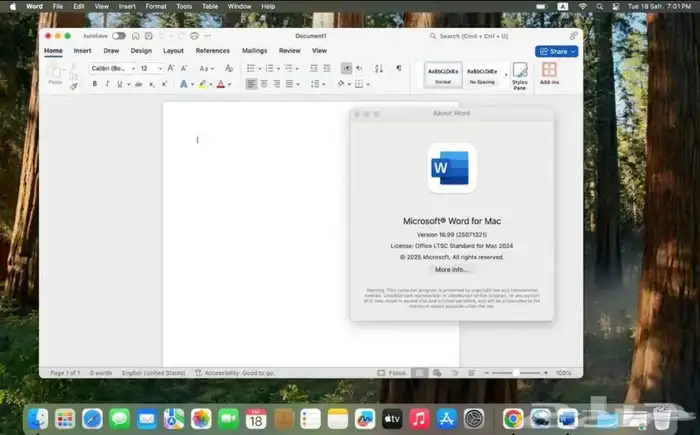The width and height of the screenshot is (700, 435).
Task: Click zoom in plus in the status bar
Action: tap(546, 373)
